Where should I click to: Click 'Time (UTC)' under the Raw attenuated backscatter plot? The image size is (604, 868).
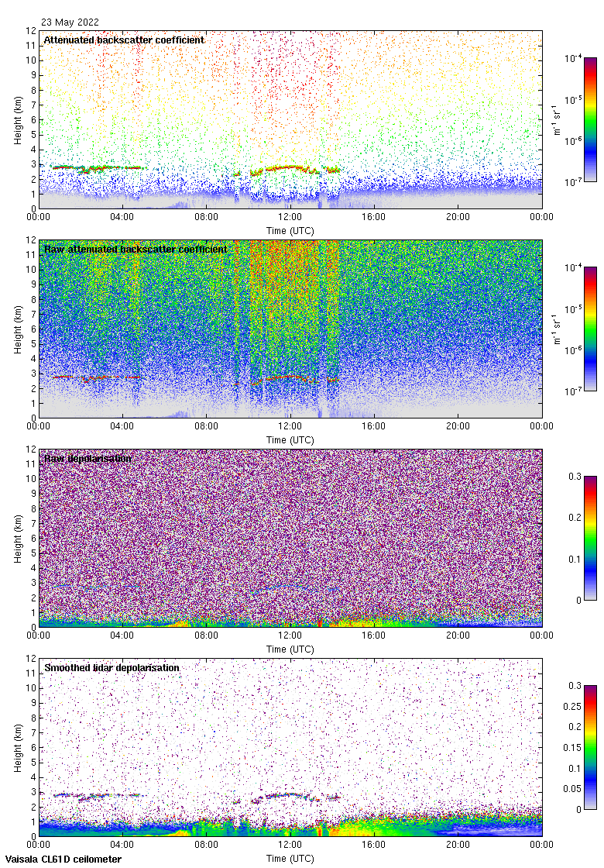coord(290,440)
